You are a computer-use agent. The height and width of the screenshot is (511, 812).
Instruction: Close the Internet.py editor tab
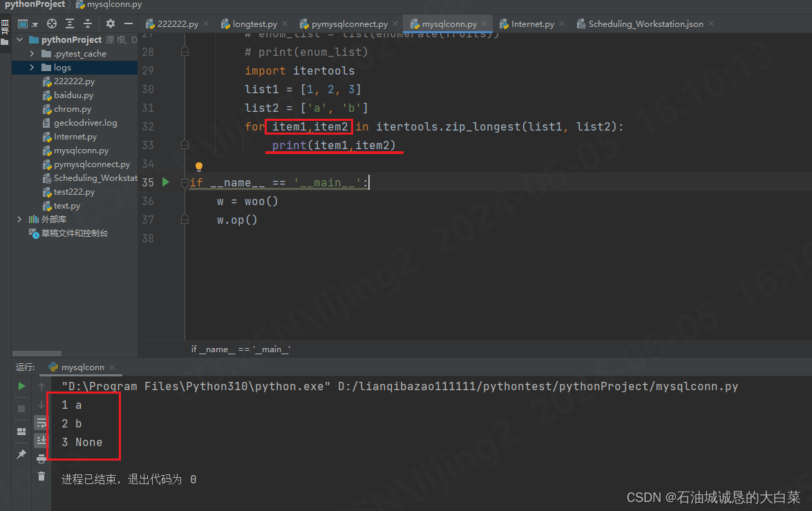(x=562, y=23)
